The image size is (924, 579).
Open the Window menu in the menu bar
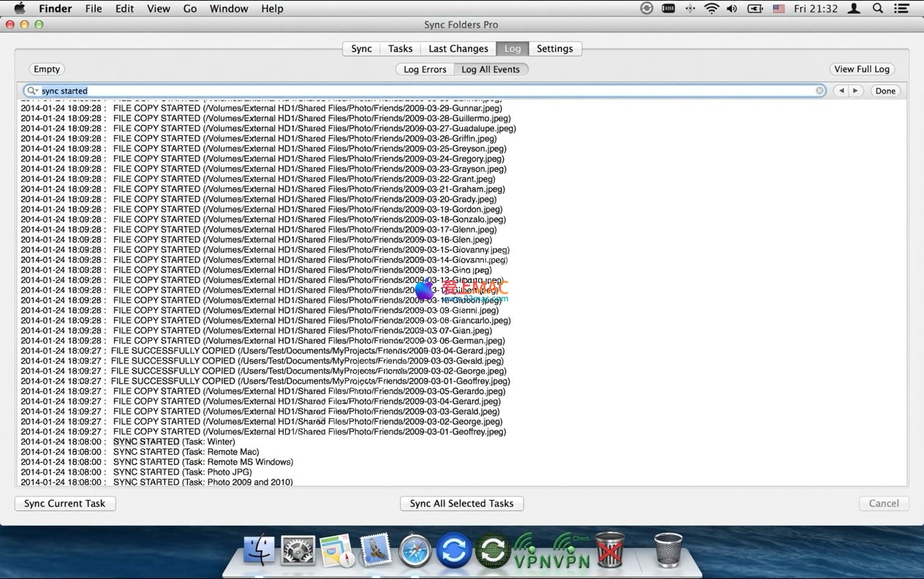coord(229,9)
